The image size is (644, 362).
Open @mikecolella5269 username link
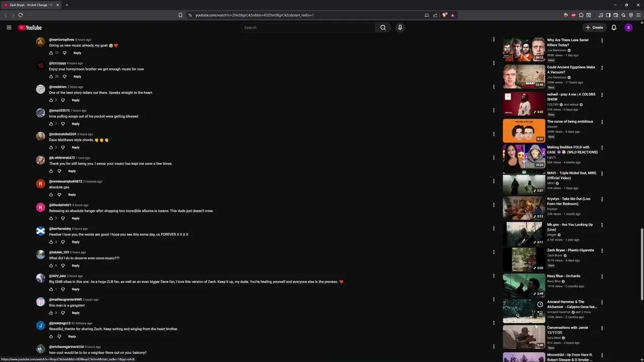point(62,134)
